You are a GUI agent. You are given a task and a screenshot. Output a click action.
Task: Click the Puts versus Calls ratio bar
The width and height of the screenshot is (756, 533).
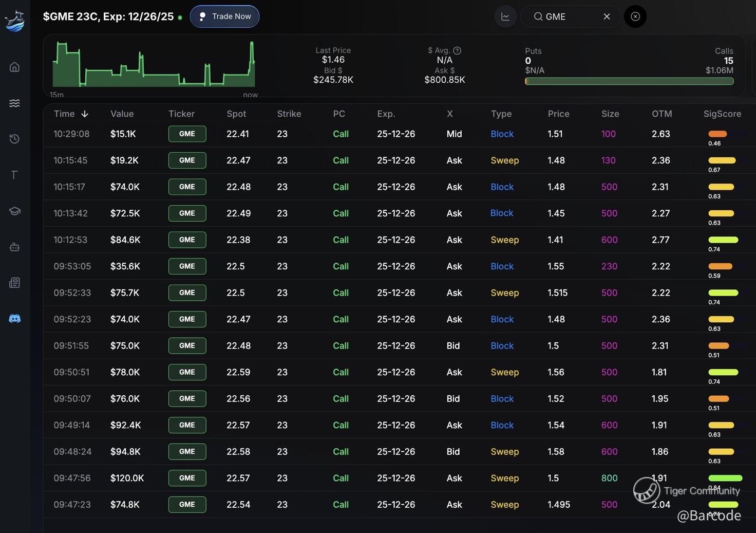click(x=629, y=81)
